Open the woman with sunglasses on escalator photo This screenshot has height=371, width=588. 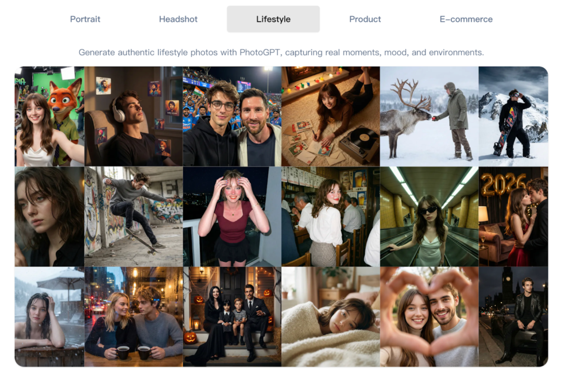point(429,217)
